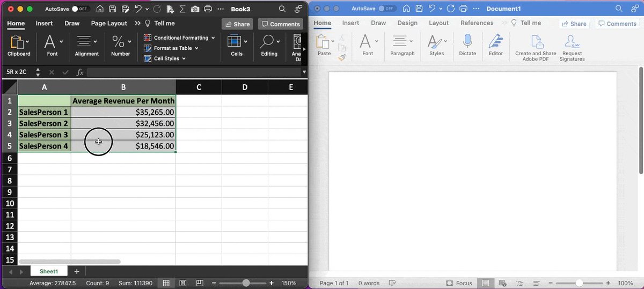Click Tell me in Word ribbon
The image size is (644, 289).
click(525, 23)
